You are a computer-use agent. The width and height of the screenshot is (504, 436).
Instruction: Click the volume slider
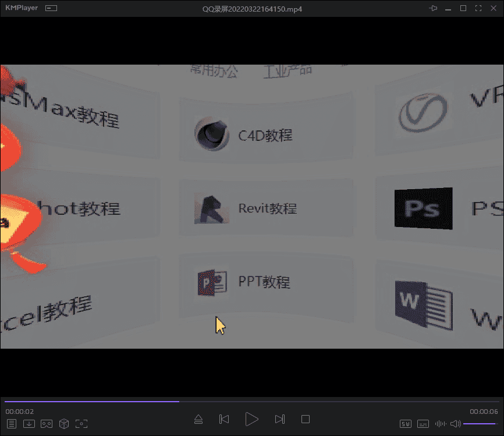pos(480,423)
